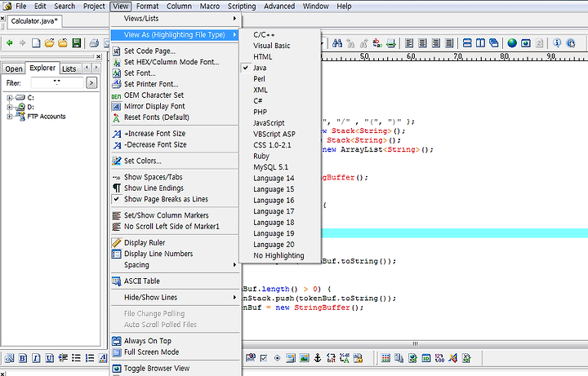Choose Set Font in the View menu
Image resolution: width=588 pixels, height=376 pixels.
coord(175,73)
